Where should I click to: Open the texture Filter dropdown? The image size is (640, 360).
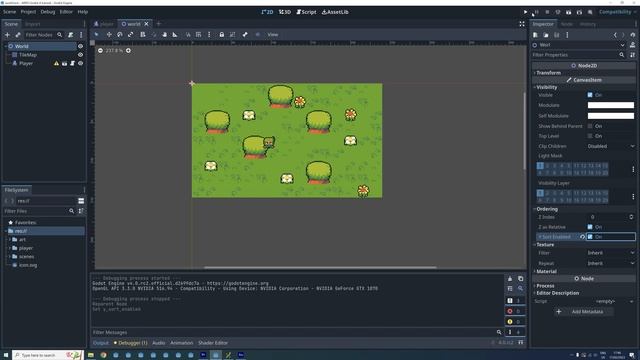tap(611, 253)
